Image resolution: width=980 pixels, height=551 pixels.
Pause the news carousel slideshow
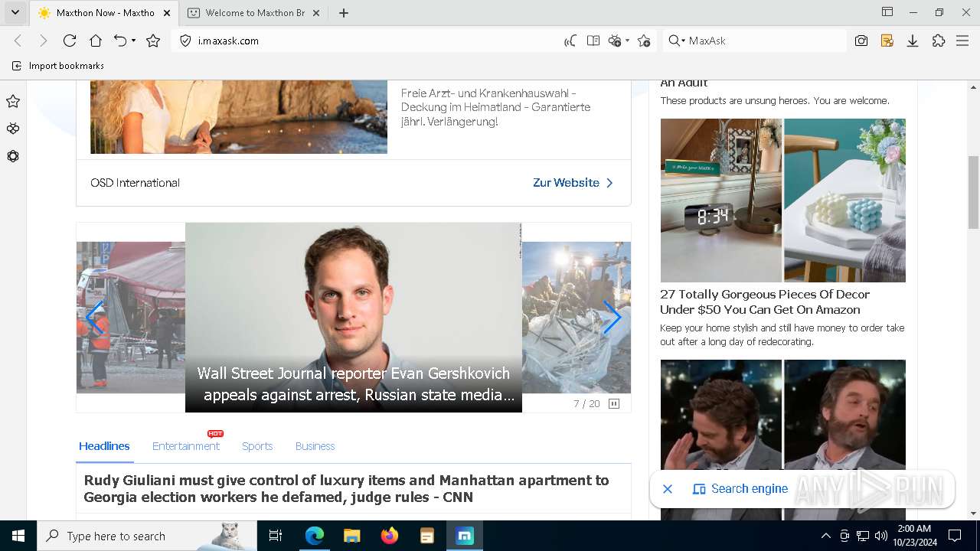[x=614, y=403]
